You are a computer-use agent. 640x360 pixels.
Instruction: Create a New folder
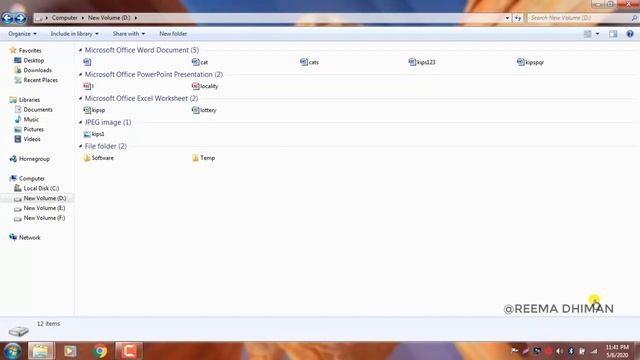(173, 34)
